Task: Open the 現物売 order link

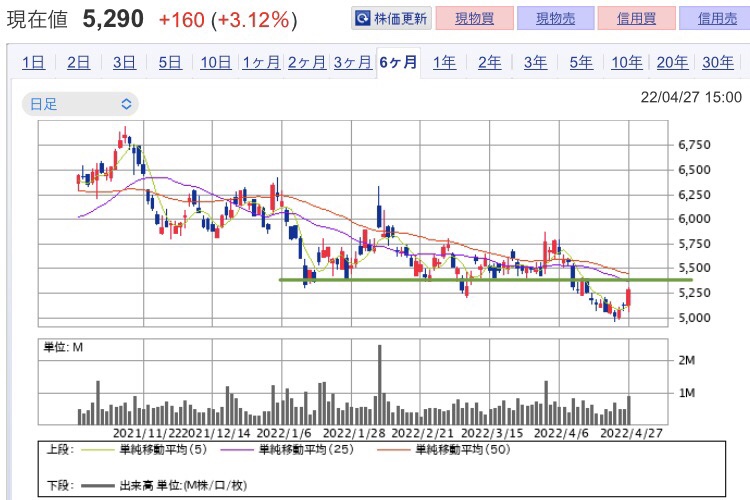Action: pos(555,18)
